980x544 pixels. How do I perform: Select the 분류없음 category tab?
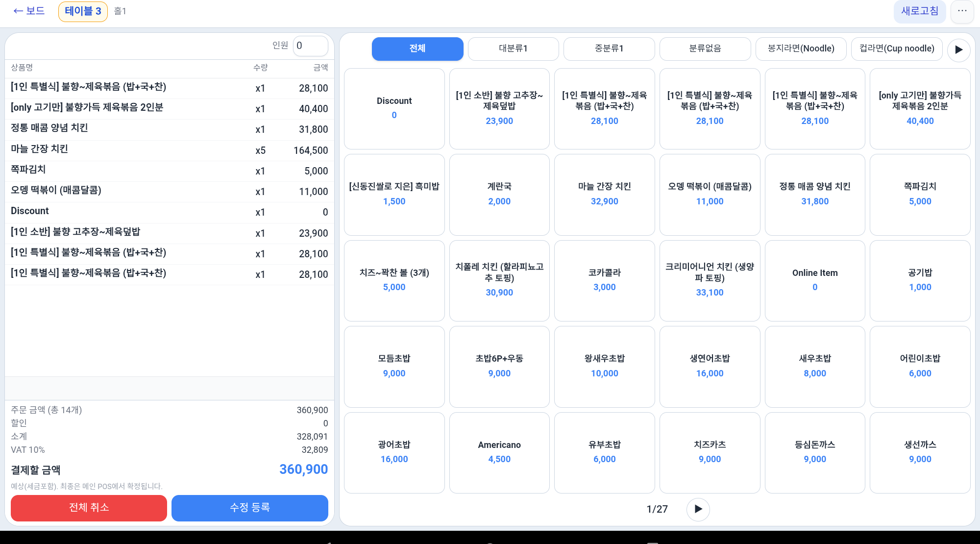click(x=705, y=49)
